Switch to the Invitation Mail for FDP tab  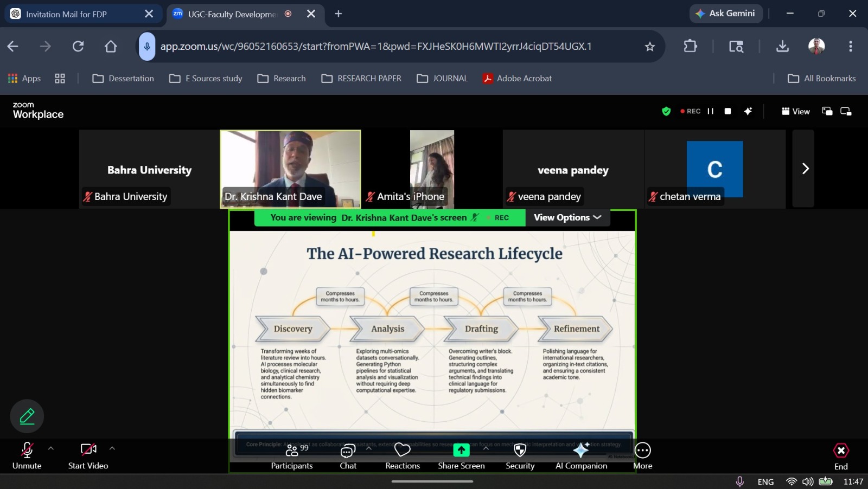coord(66,14)
